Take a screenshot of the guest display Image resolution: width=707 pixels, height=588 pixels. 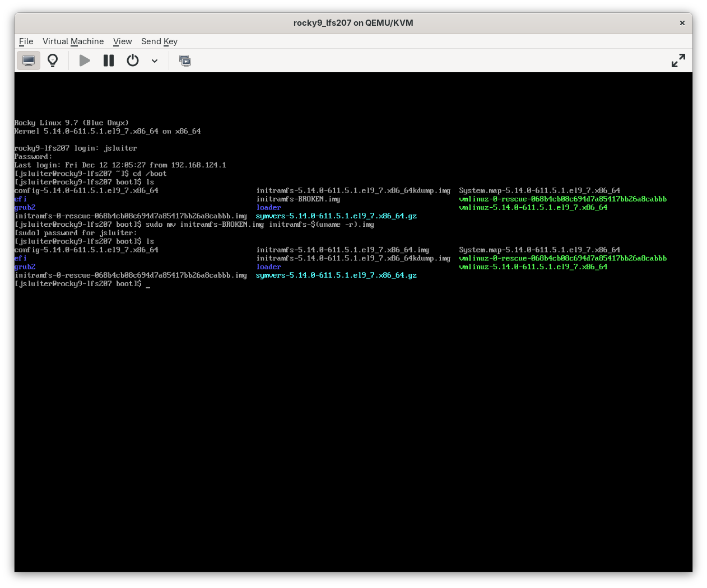(x=185, y=60)
